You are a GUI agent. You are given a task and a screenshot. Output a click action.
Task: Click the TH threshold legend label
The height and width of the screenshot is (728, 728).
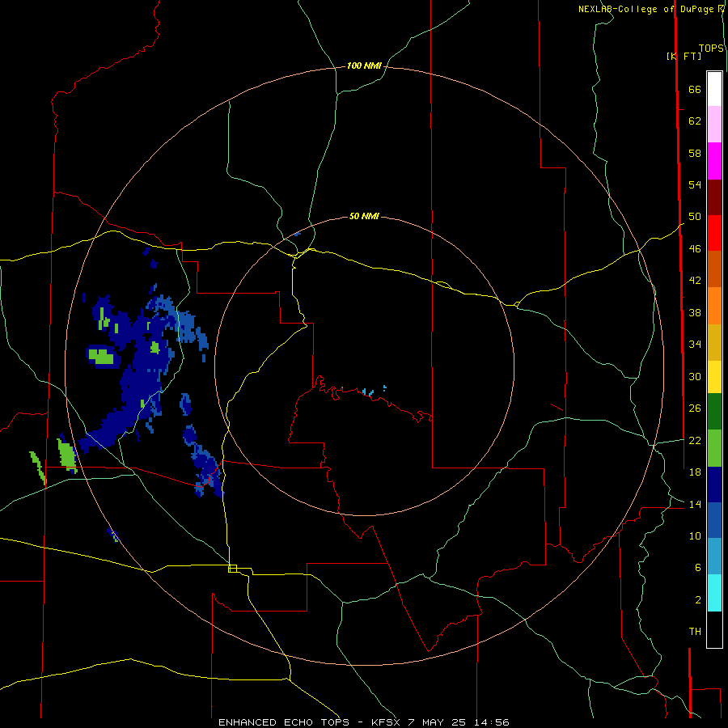[695, 632]
